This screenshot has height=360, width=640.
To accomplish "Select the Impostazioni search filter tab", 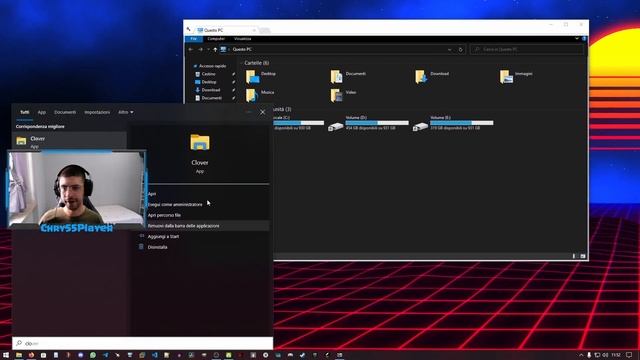I will 97,112.
